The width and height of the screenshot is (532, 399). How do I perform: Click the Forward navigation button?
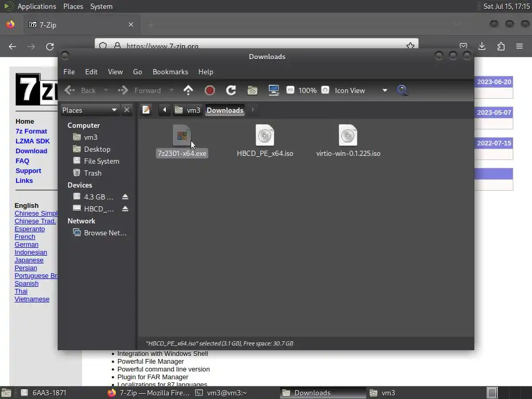tap(139, 90)
